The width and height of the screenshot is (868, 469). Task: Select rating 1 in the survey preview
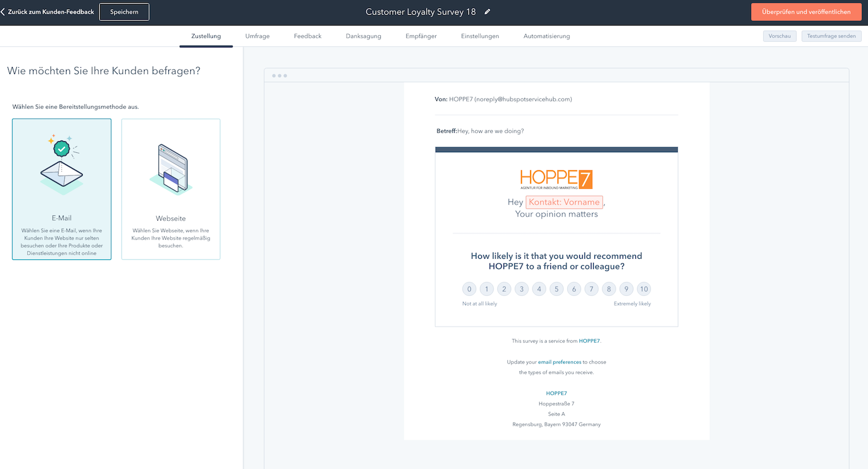point(487,289)
